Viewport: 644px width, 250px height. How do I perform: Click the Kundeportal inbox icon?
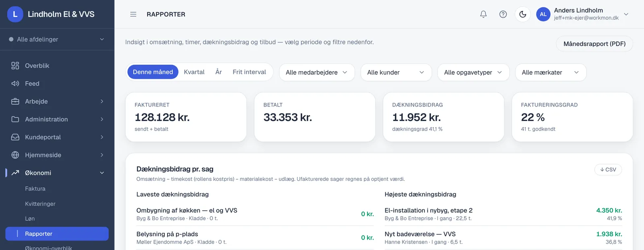(15, 137)
